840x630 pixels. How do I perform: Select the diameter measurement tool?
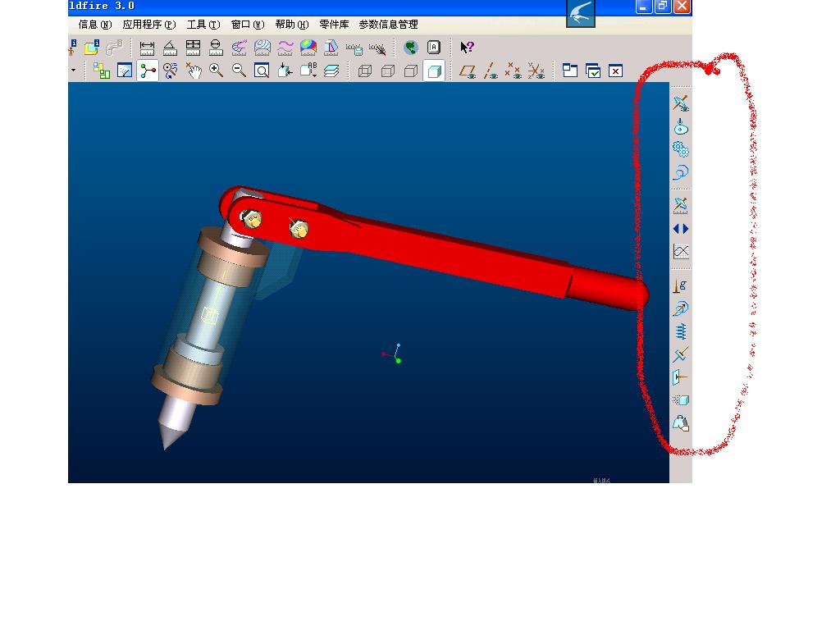point(216,48)
